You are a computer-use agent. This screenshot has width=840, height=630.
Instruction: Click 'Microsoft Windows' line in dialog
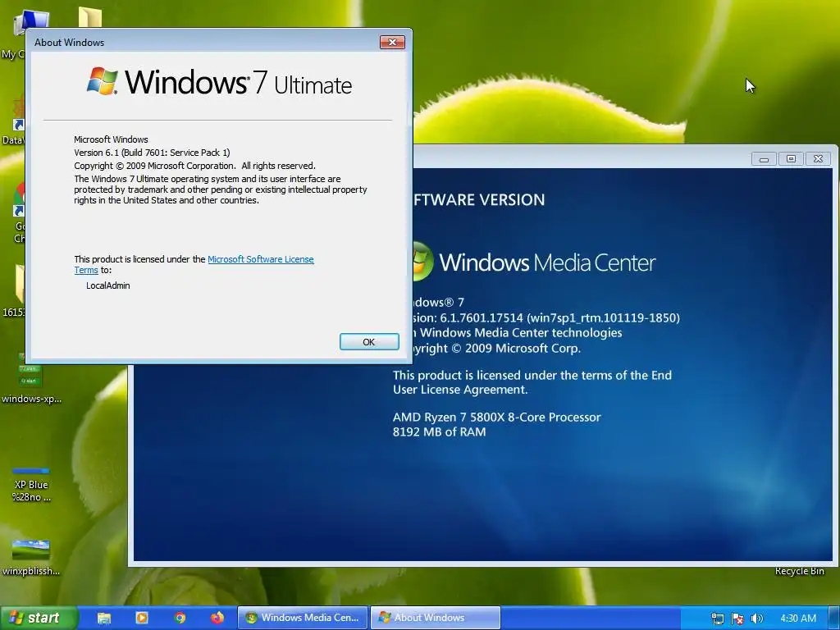(x=111, y=139)
